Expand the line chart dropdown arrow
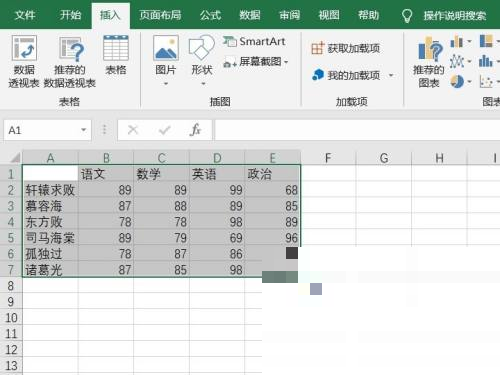The width and height of the screenshot is (500, 375). [469, 61]
